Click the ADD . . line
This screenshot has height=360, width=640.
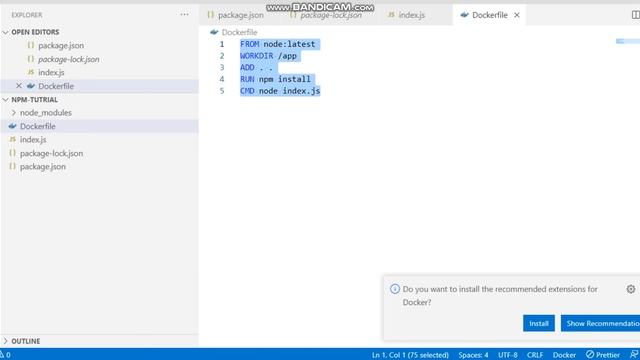pyautogui.click(x=256, y=67)
